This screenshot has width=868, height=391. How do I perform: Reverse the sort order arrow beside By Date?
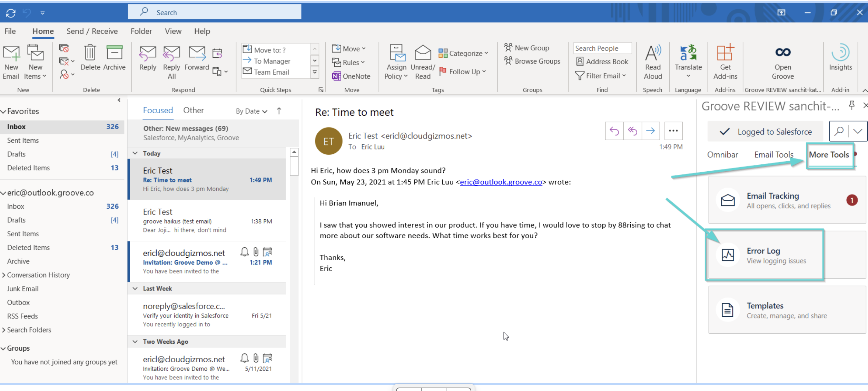279,111
